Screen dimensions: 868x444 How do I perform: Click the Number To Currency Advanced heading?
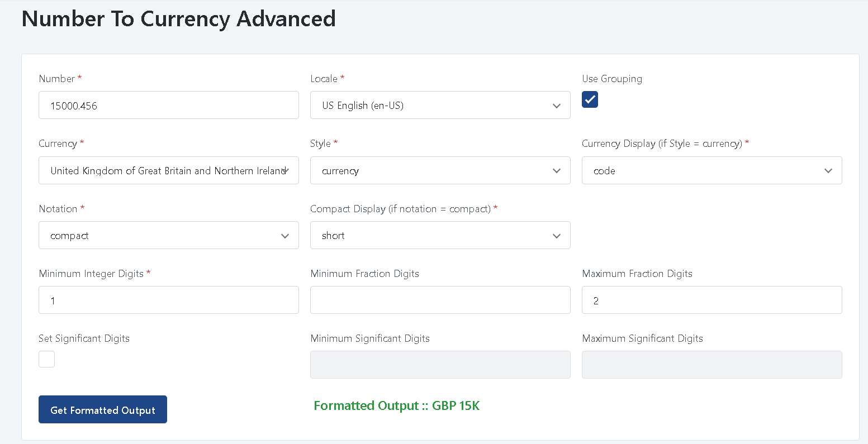point(178,19)
